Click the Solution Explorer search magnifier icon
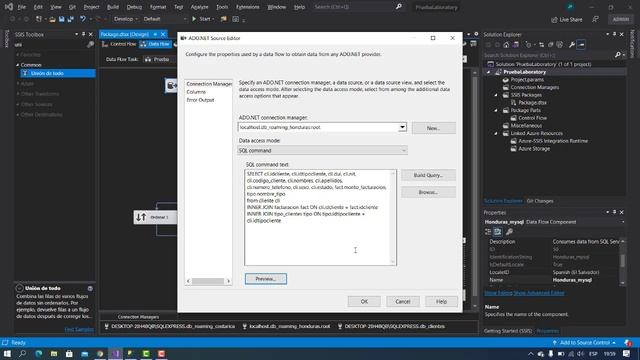Image resolution: width=640 pixels, height=360 pixels. pos(618,55)
